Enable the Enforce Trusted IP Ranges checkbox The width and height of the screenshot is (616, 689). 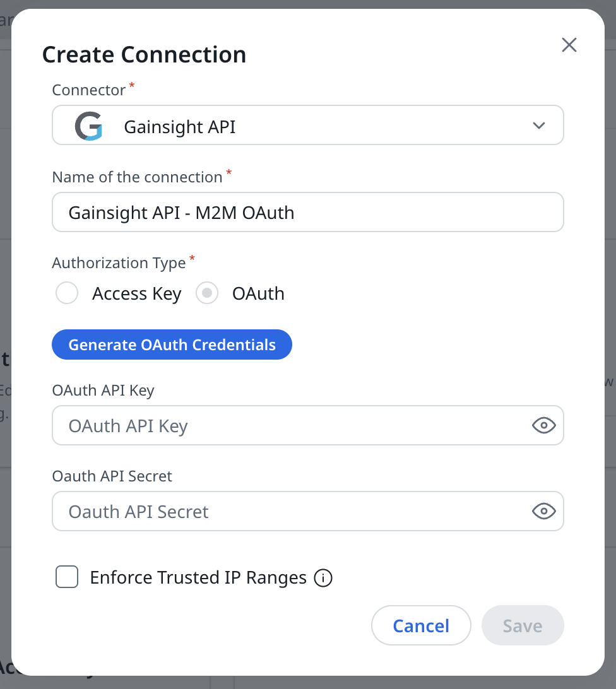click(x=67, y=577)
